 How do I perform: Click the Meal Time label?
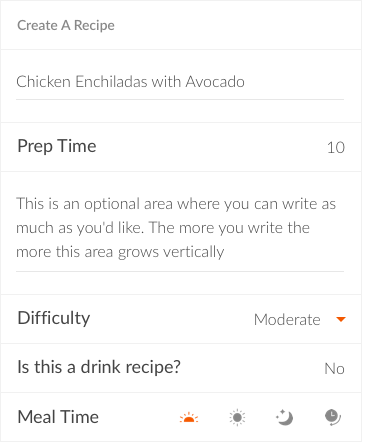[x=58, y=417]
